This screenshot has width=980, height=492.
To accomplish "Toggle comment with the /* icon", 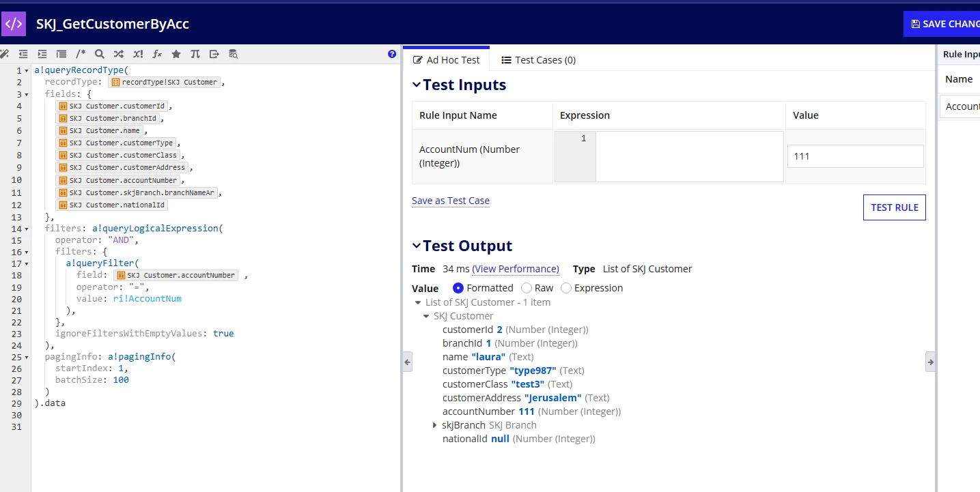I will point(81,54).
